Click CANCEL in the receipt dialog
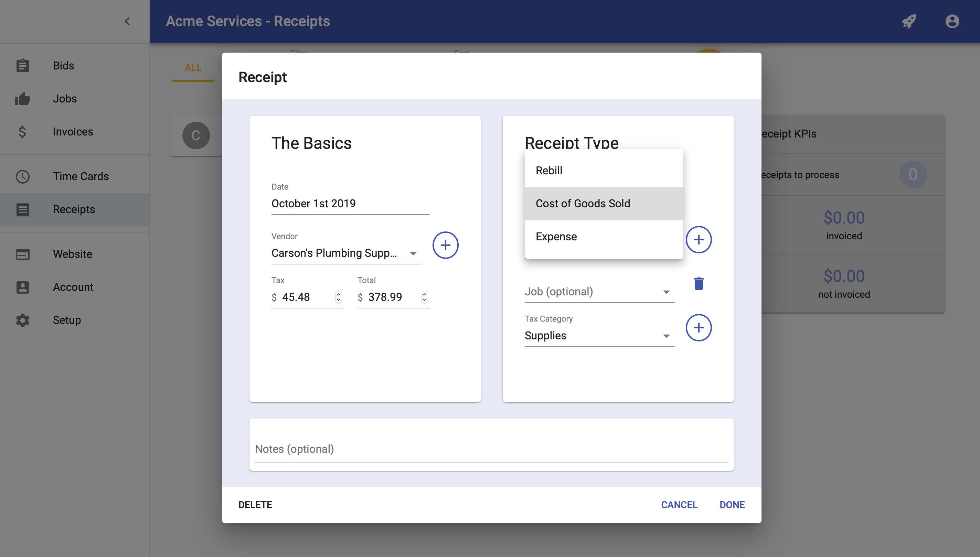This screenshot has height=557, width=980. point(679,505)
